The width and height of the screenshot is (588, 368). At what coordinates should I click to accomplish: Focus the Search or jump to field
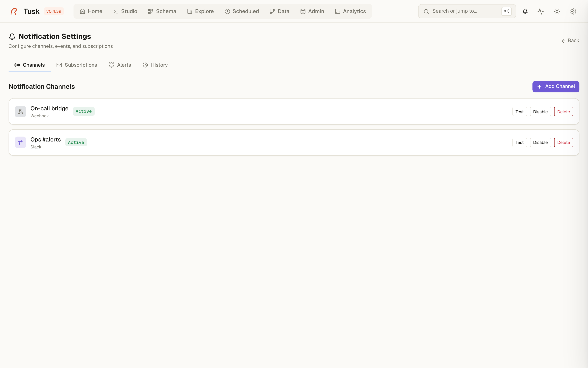(x=467, y=11)
